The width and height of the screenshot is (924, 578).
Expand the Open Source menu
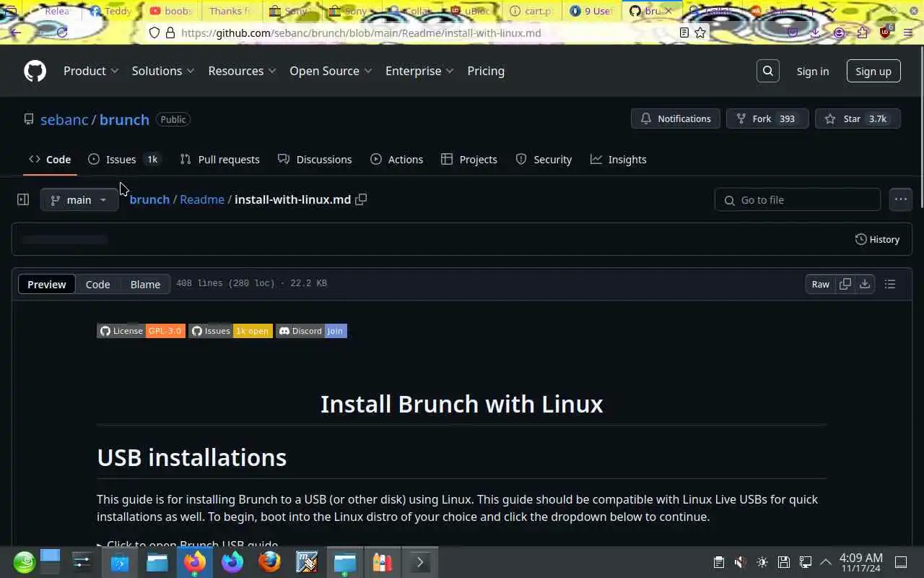[331, 71]
